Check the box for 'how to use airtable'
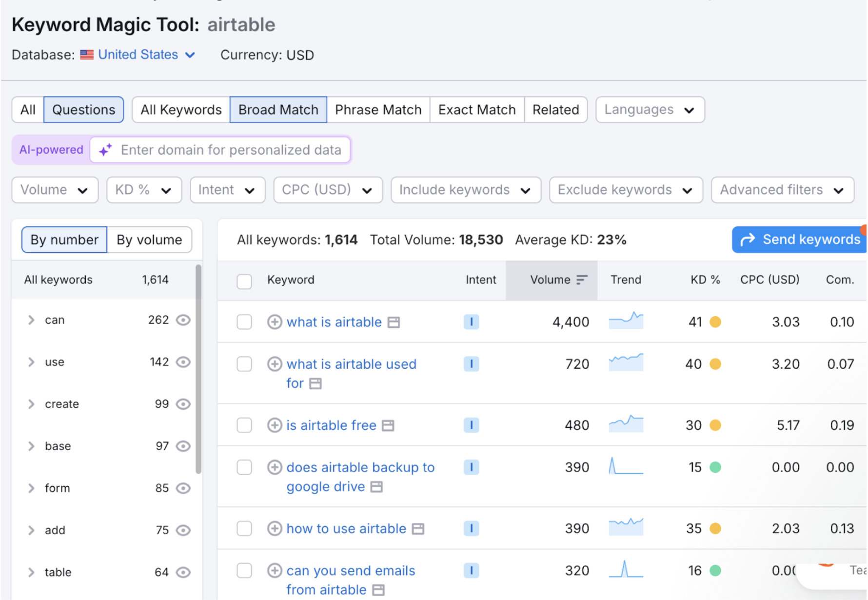This screenshot has width=868, height=600. [x=244, y=528]
